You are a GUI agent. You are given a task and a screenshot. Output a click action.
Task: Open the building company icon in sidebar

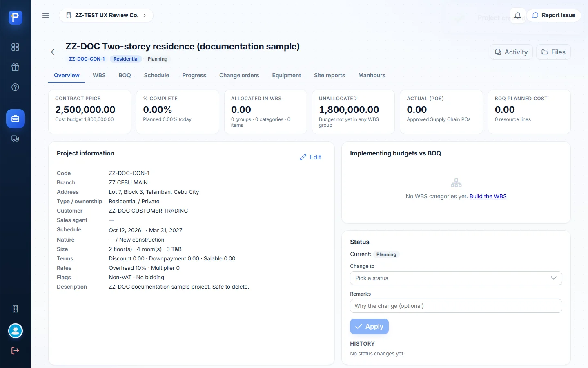pyautogui.click(x=16, y=309)
